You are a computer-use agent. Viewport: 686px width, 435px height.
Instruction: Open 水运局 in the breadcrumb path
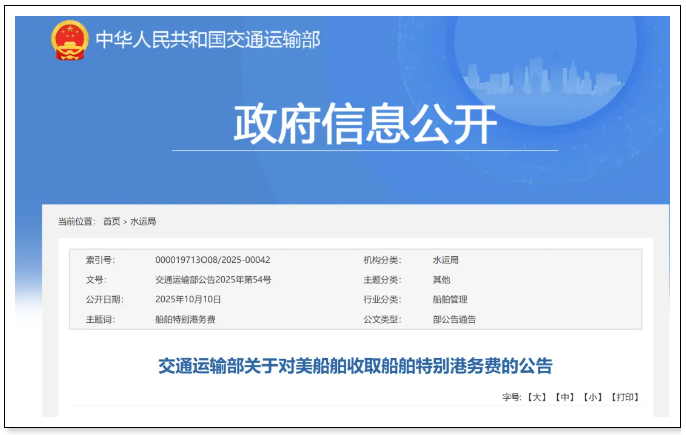(143, 221)
